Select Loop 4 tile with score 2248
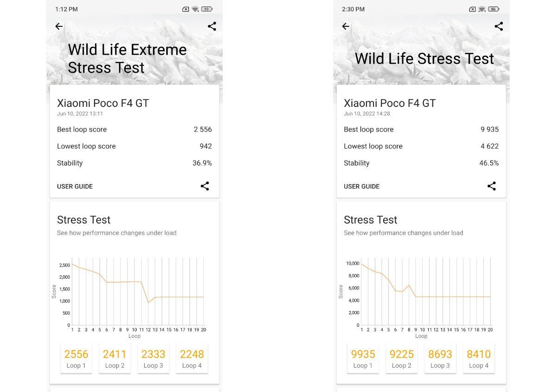Viewport: 556px width, 392px height. [192, 358]
